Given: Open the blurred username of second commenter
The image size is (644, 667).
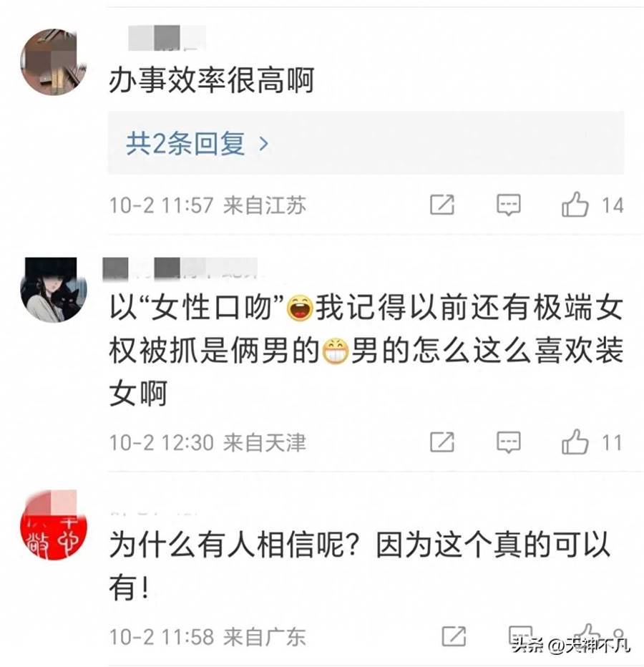Looking at the screenshot, I should pos(180,269).
